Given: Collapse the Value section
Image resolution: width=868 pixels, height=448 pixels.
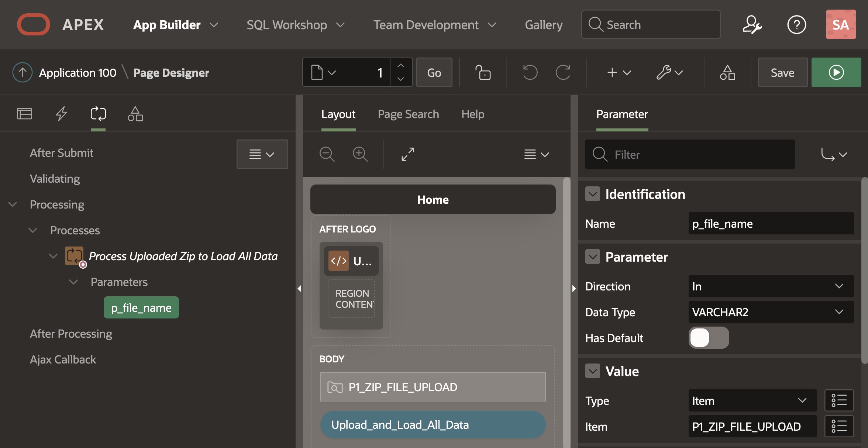Looking at the screenshot, I should point(593,371).
